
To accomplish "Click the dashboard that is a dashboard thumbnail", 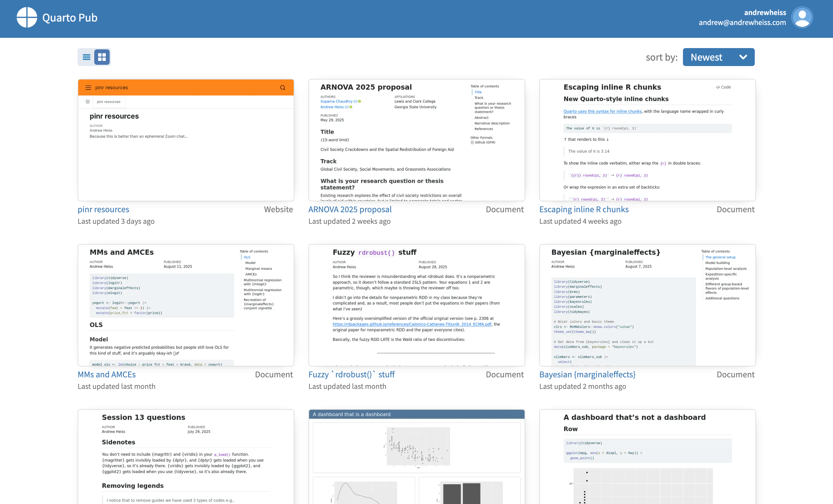I will click(x=416, y=456).
